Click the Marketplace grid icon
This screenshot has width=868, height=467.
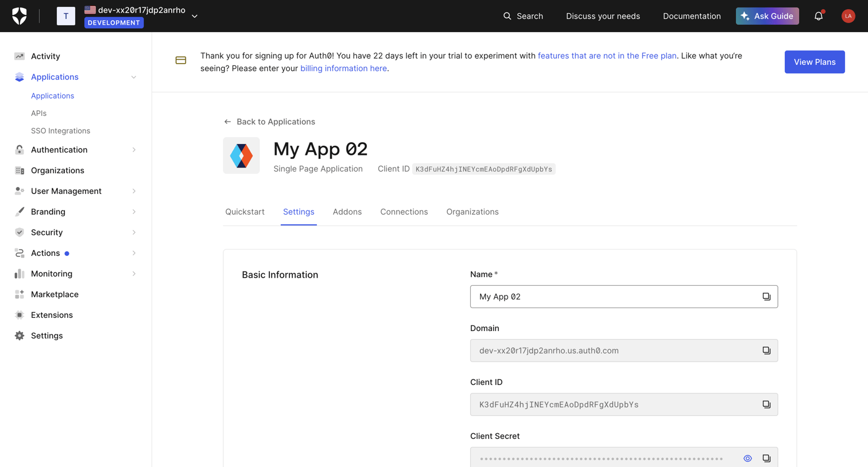click(x=20, y=294)
